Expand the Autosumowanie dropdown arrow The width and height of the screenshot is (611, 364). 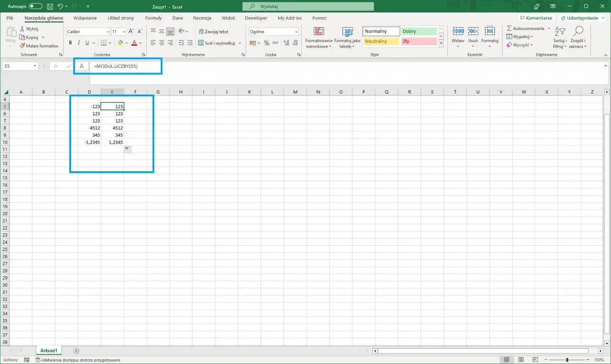[x=549, y=29]
